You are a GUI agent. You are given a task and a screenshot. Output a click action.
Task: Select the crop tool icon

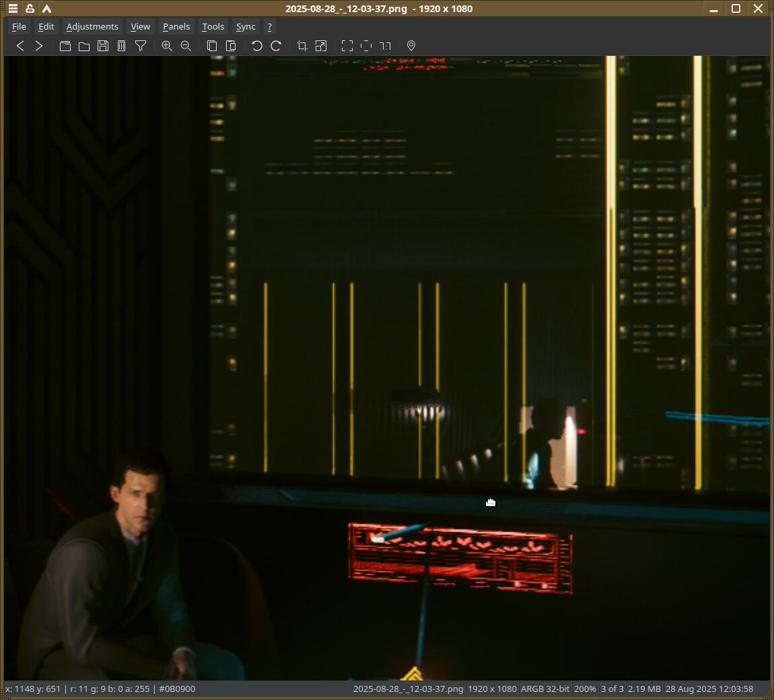pos(302,46)
